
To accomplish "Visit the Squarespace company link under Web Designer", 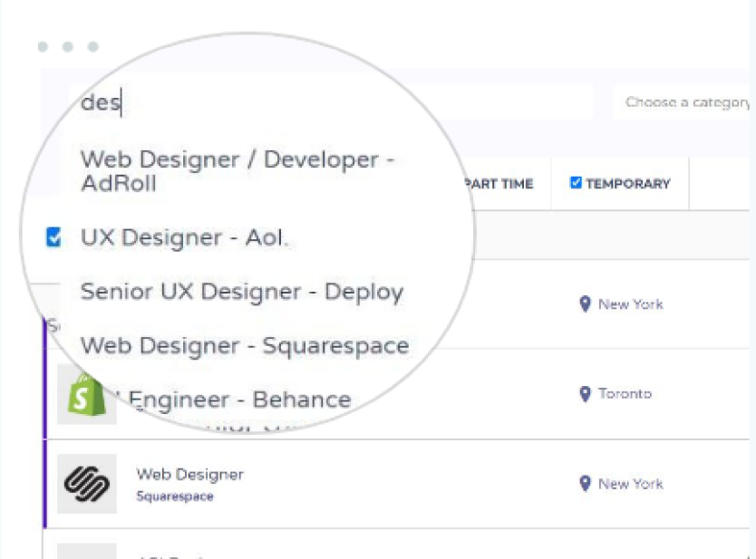I will click(175, 496).
